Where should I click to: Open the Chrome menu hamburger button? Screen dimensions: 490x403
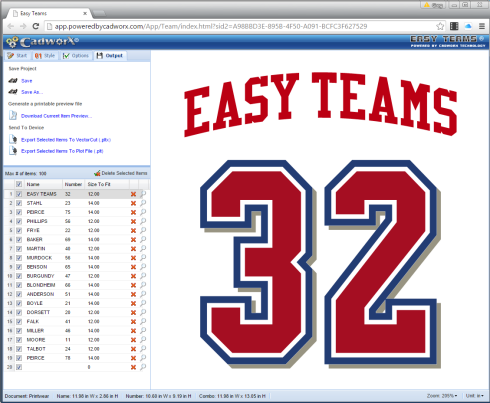click(x=482, y=26)
